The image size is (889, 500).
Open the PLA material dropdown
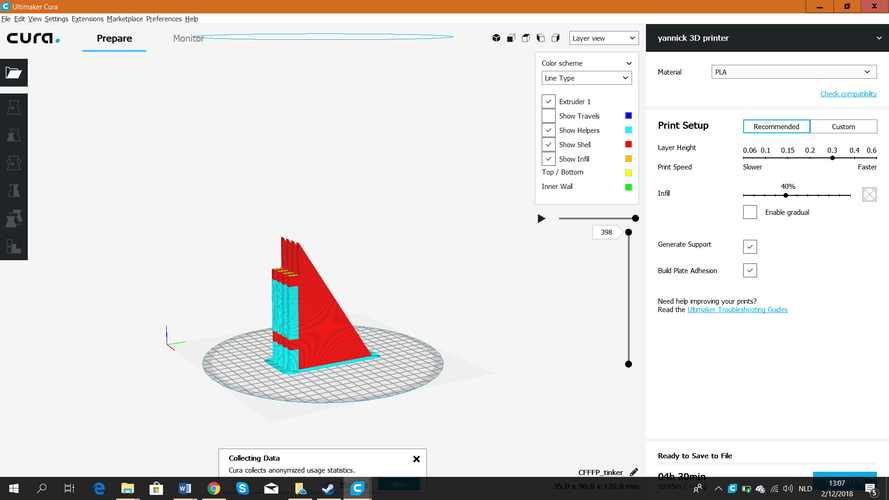click(x=794, y=72)
